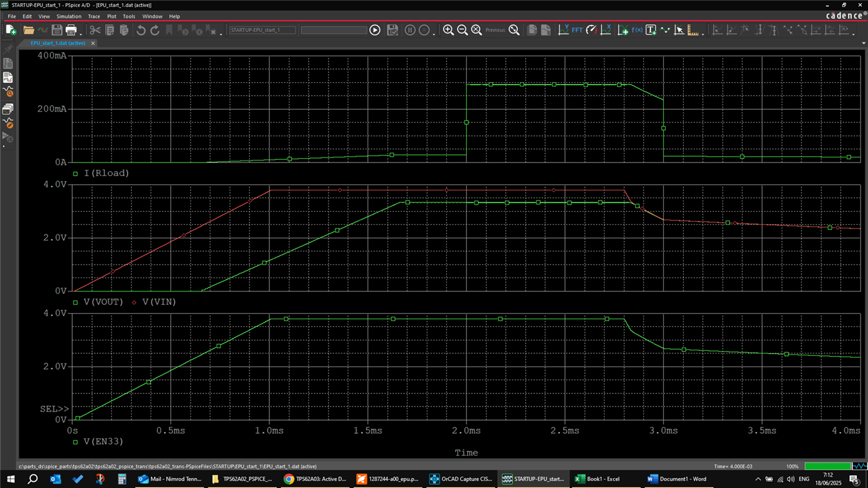Click the Cursor Trough icon

732,30
